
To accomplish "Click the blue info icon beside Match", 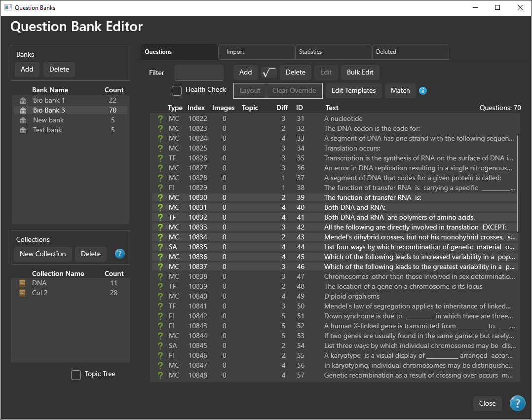I will 423,91.
